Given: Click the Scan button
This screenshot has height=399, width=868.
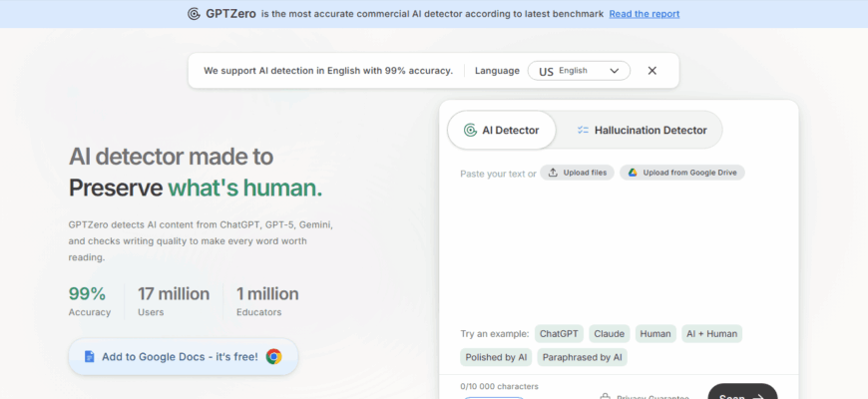Looking at the screenshot, I should click(x=742, y=393).
